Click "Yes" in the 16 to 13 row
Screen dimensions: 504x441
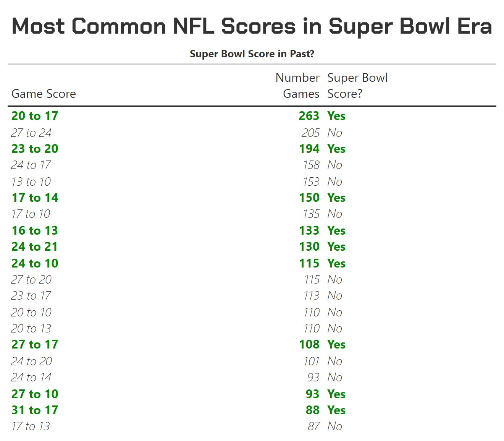(x=336, y=230)
